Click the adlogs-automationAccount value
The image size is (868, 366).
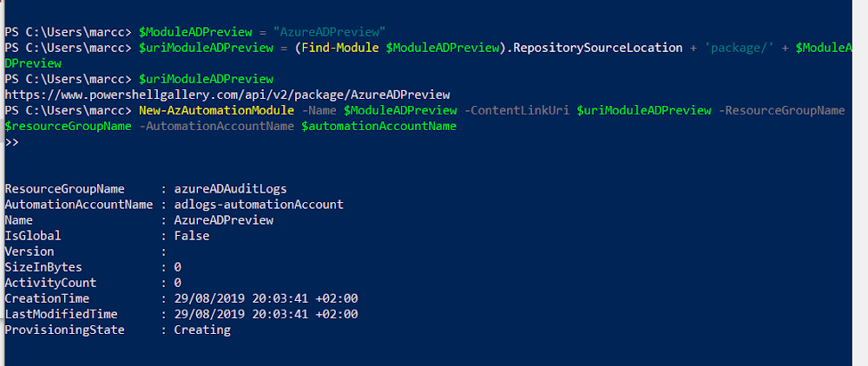pyautogui.click(x=259, y=205)
